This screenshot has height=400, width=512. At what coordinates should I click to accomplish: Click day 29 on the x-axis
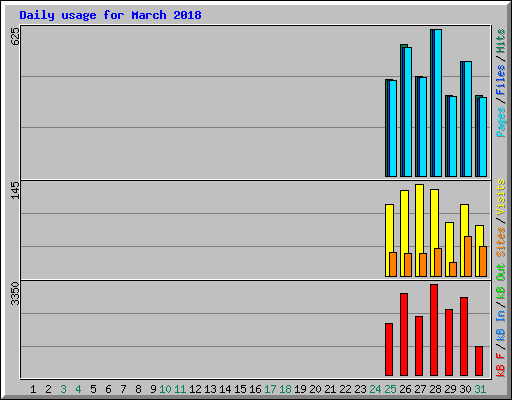pyautogui.click(x=450, y=389)
